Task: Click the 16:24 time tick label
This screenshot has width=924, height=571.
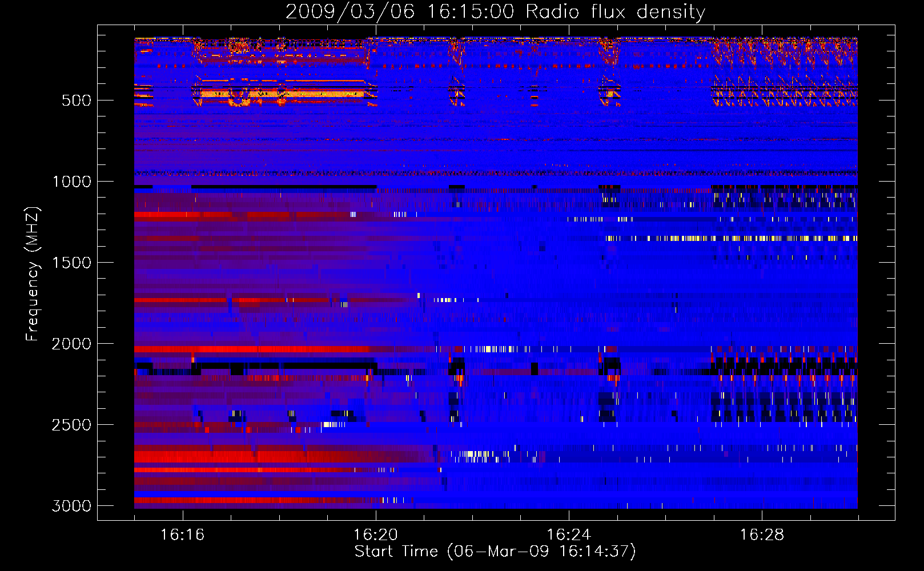Action: coord(569,534)
